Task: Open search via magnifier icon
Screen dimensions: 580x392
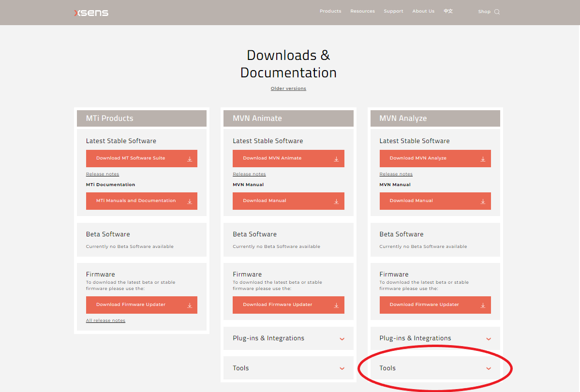Action: tap(497, 12)
